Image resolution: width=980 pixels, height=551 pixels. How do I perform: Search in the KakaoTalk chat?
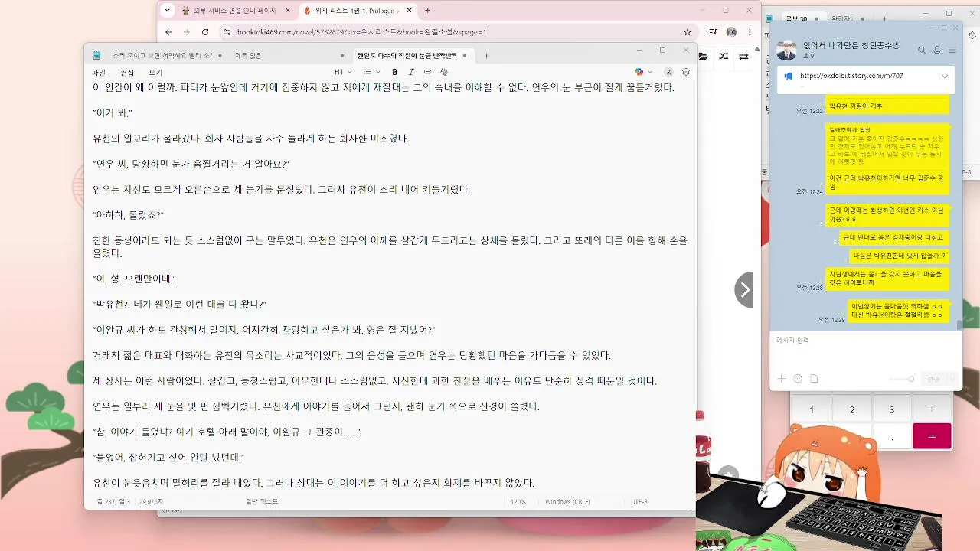point(922,50)
